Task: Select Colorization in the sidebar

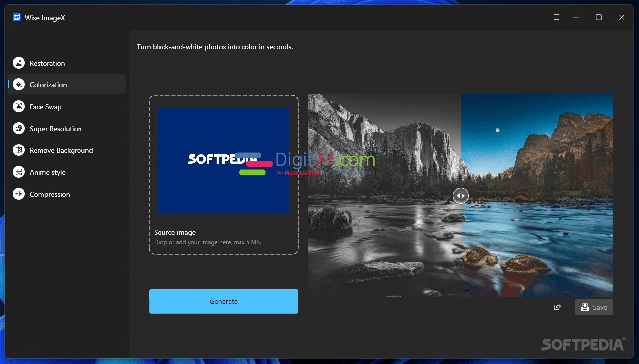Action: point(67,85)
